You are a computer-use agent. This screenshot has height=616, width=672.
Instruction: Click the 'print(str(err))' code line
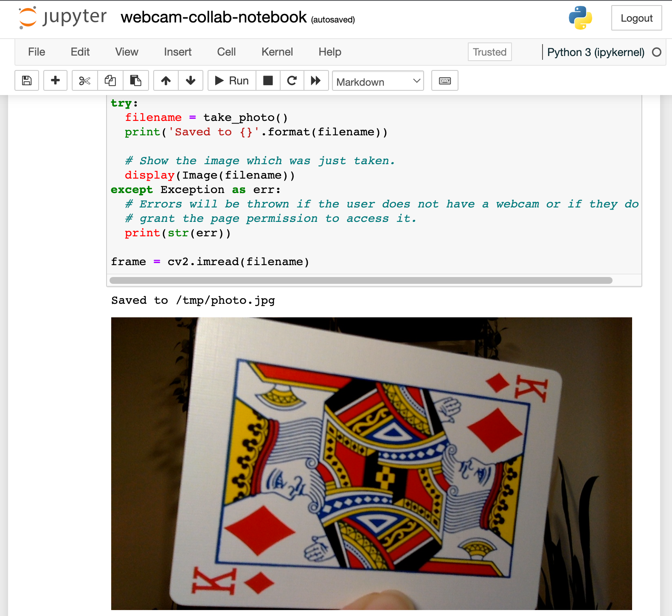click(178, 233)
